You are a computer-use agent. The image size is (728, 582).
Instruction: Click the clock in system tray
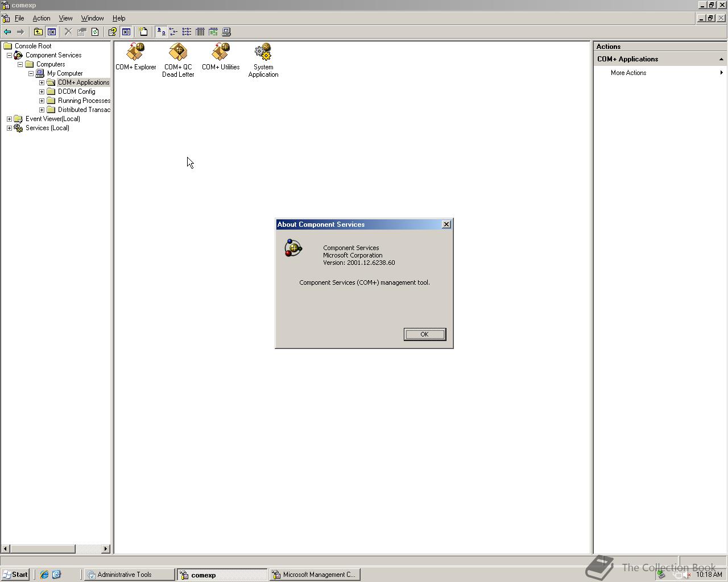(709, 575)
